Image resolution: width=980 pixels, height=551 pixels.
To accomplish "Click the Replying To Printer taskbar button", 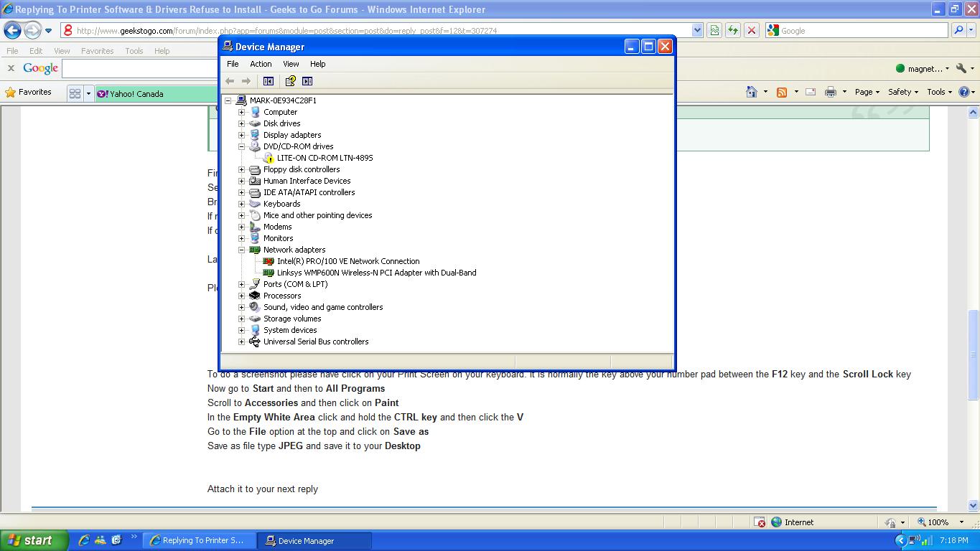I will click(200, 541).
